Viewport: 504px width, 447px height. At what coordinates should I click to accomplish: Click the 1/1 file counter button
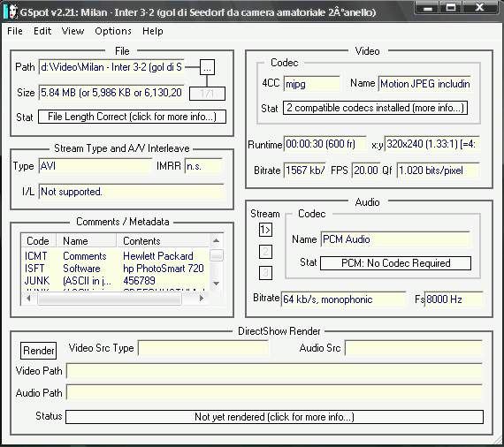coord(207,94)
